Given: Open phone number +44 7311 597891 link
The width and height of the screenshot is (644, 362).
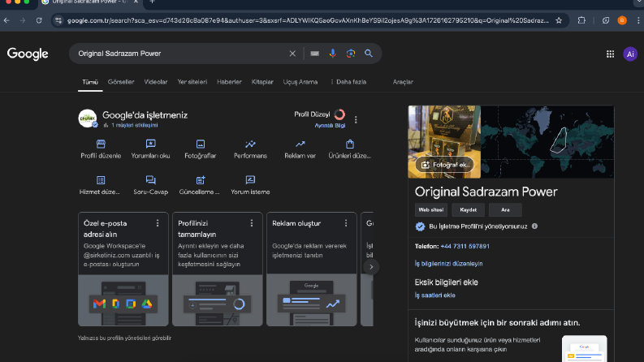Looking at the screenshot, I should (x=465, y=246).
